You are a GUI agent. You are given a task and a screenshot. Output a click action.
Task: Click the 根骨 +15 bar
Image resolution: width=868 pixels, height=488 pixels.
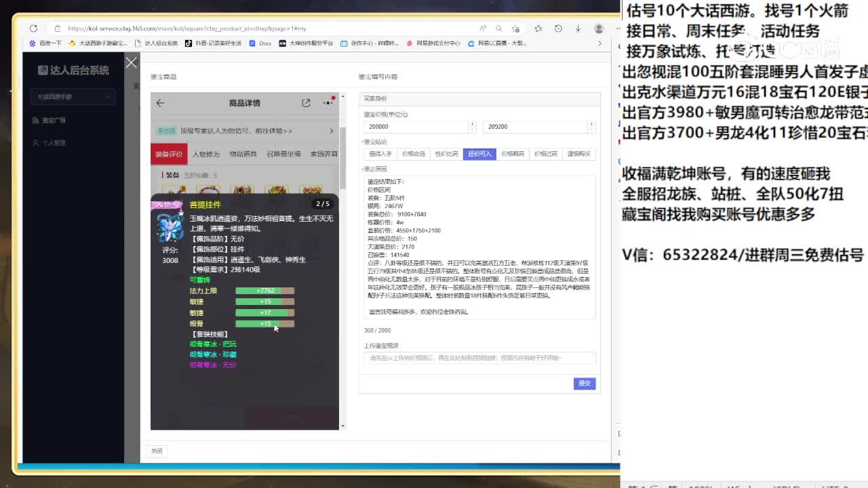pos(264,324)
